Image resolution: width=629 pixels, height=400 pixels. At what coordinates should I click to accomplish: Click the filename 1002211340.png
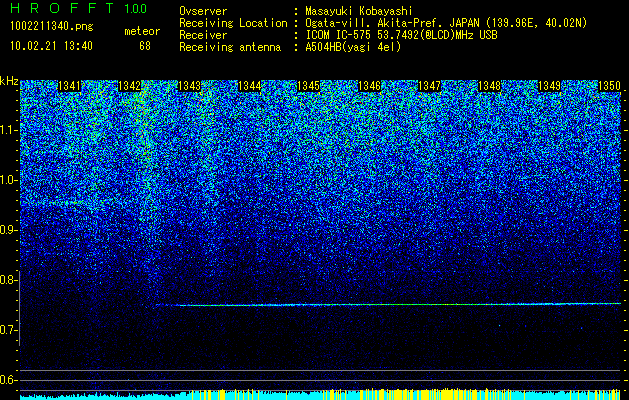coord(52,27)
